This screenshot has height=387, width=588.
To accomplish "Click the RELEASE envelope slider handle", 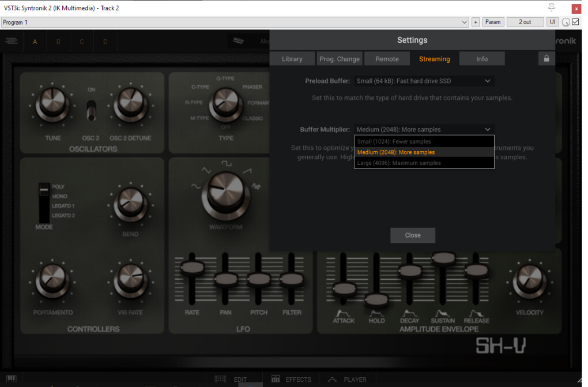I will pyautogui.click(x=477, y=270).
